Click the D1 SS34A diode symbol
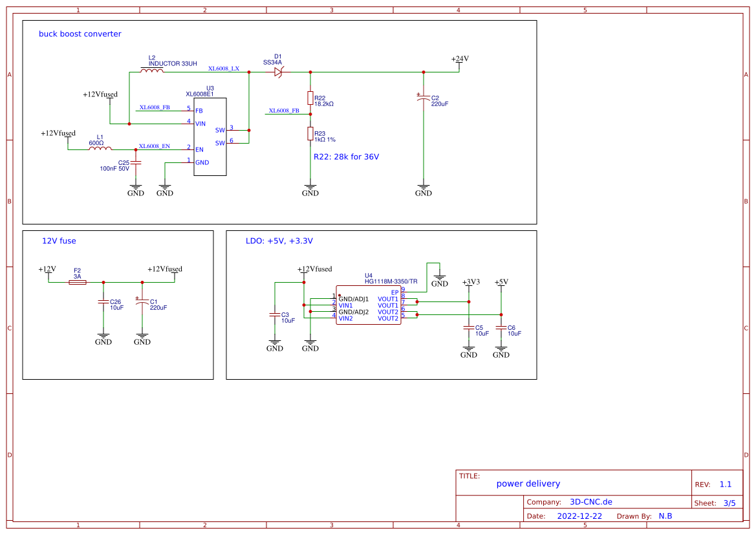 click(x=278, y=72)
